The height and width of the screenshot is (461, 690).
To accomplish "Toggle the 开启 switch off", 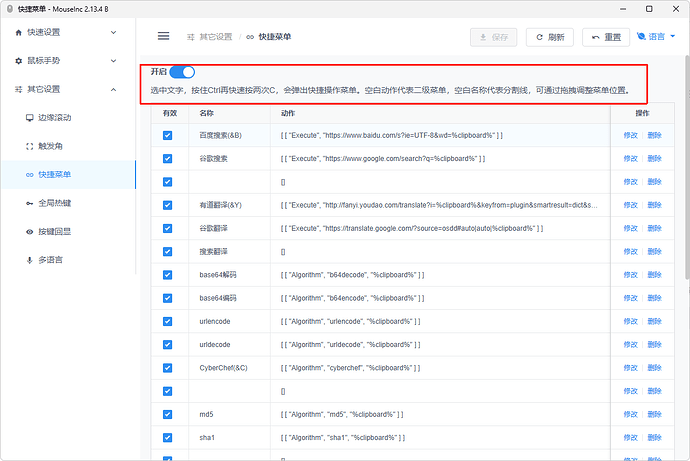I will 182,72.
